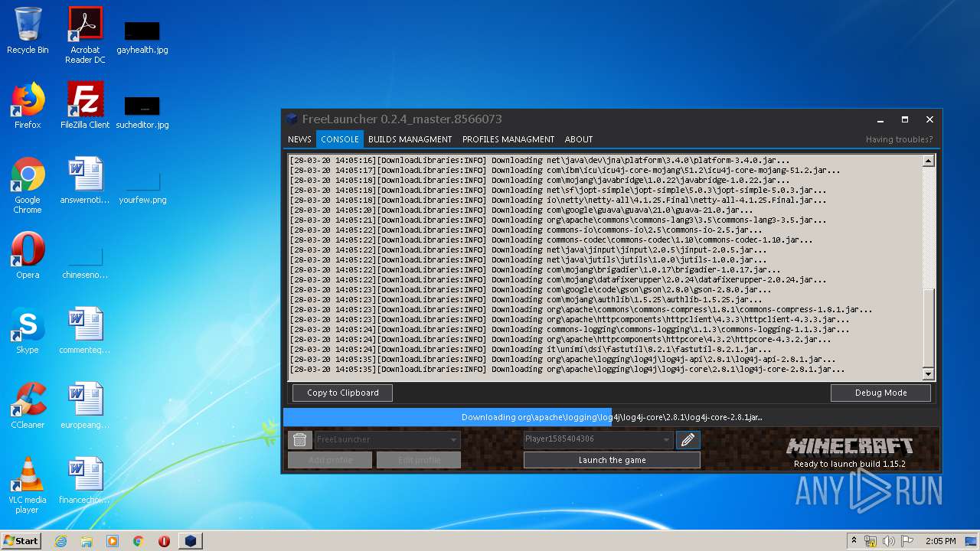Click the pencil edit player name icon
The image size is (980, 551).
(688, 439)
